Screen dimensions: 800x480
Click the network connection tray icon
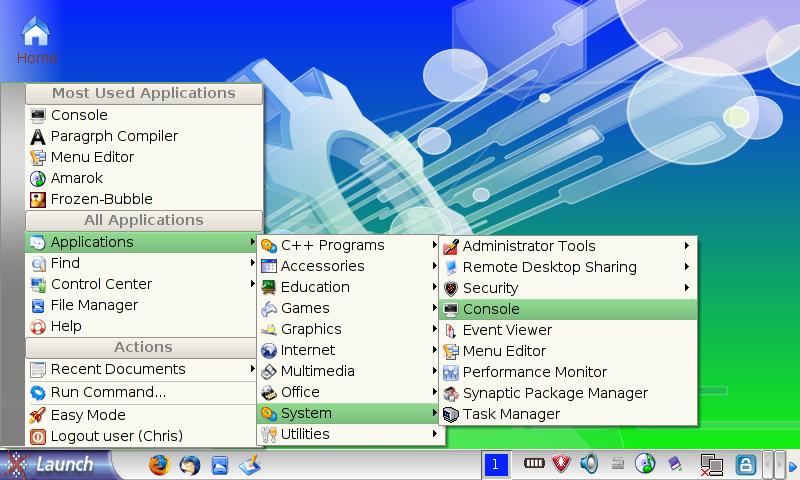point(712,465)
